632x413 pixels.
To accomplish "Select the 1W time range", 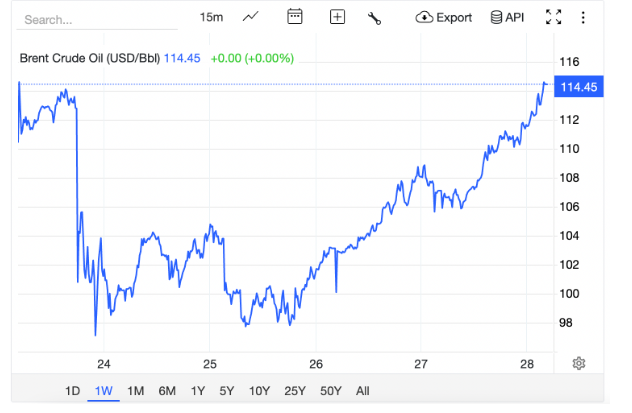I will tap(103, 391).
